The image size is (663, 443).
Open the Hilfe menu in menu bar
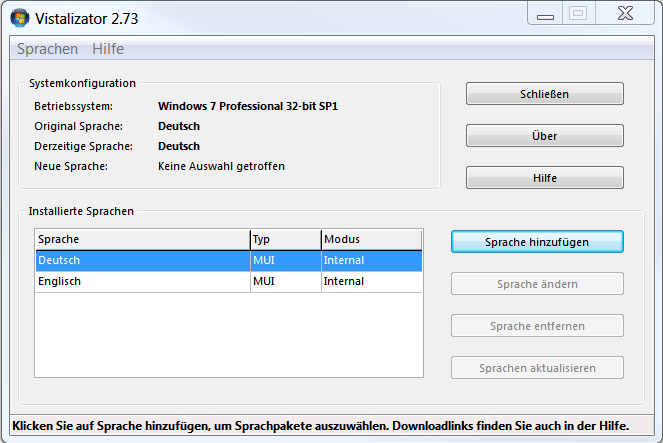(108, 49)
